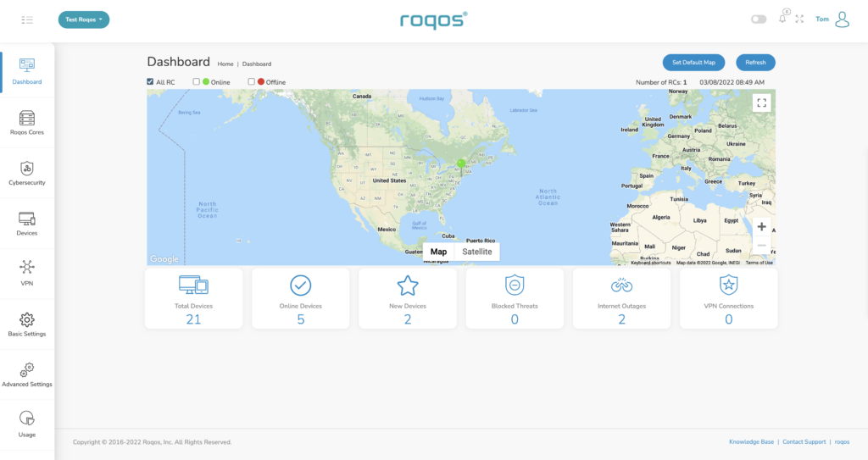Click the New Devices star icon
The height and width of the screenshot is (460, 868).
click(x=408, y=285)
